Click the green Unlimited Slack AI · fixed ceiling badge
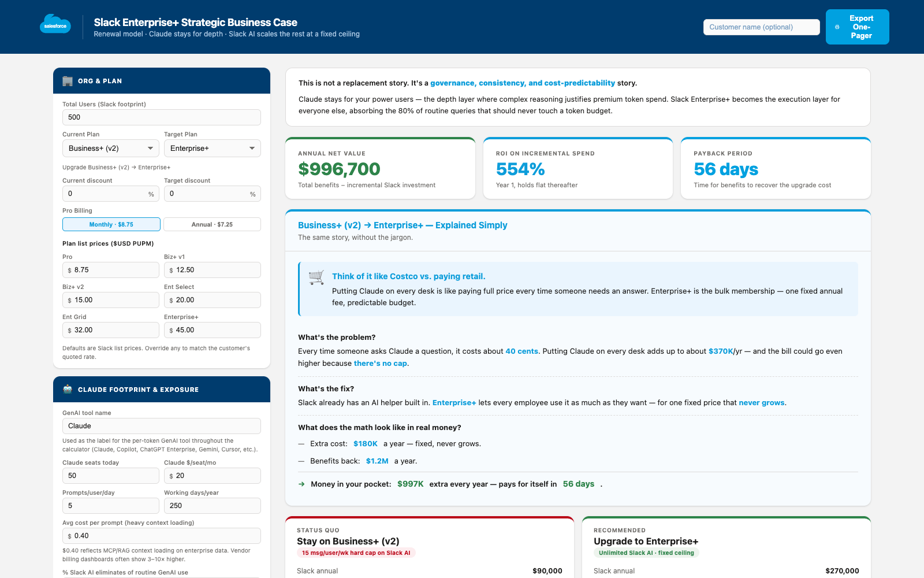 point(646,553)
